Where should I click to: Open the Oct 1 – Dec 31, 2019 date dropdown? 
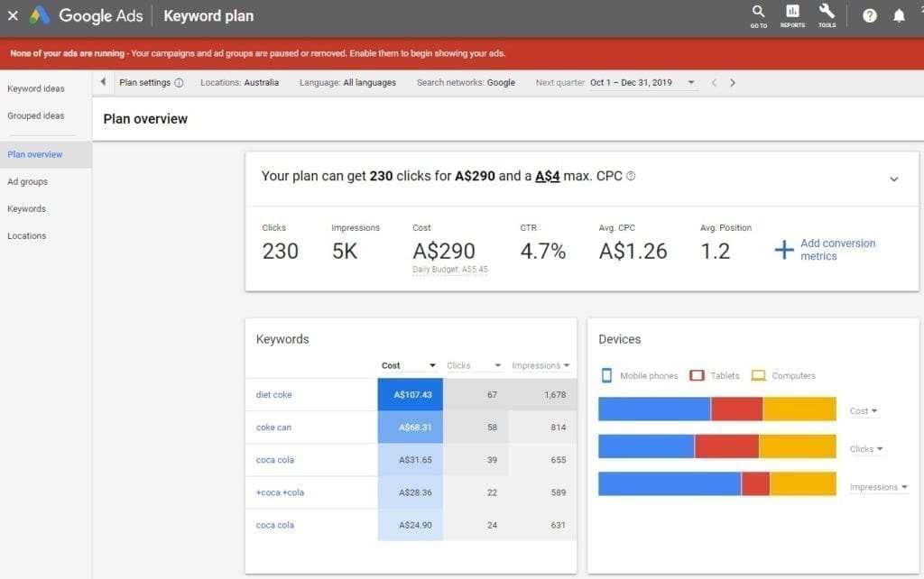pos(642,83)
